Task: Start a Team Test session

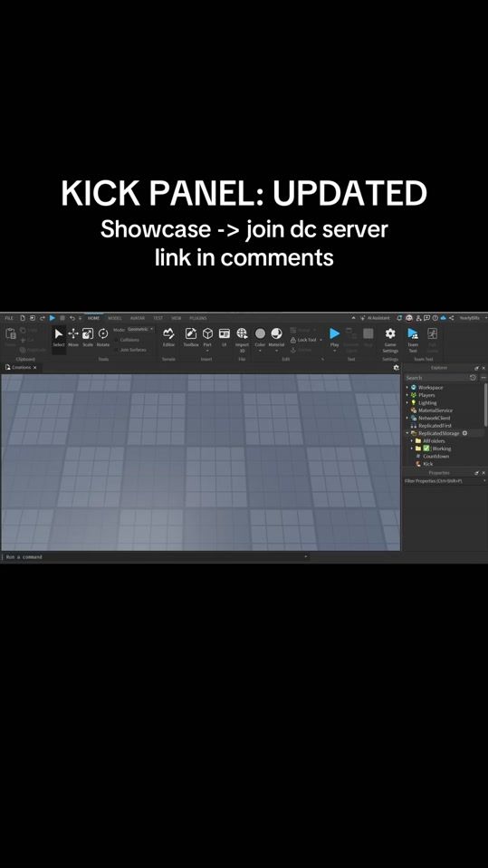Action: 413,339
